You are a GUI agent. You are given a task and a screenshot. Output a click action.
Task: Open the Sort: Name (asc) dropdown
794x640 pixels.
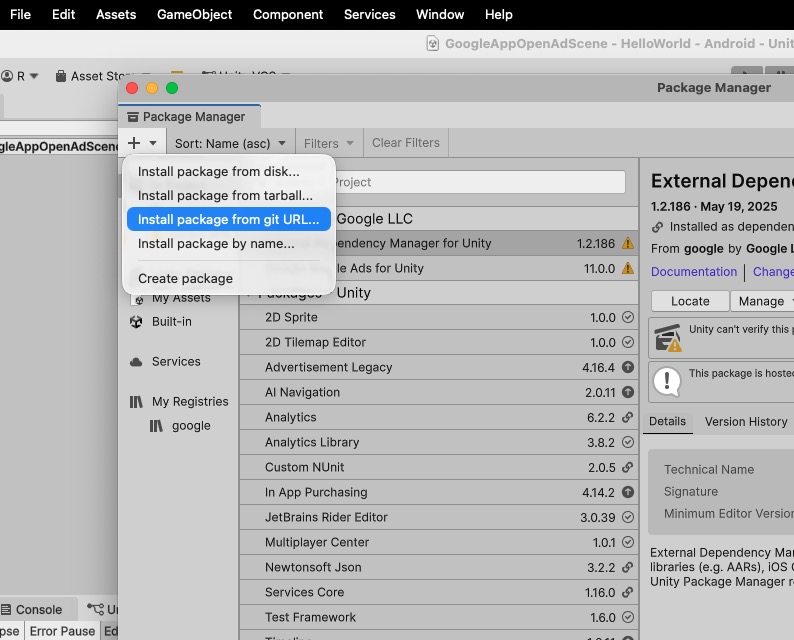[x=230, y=143]
